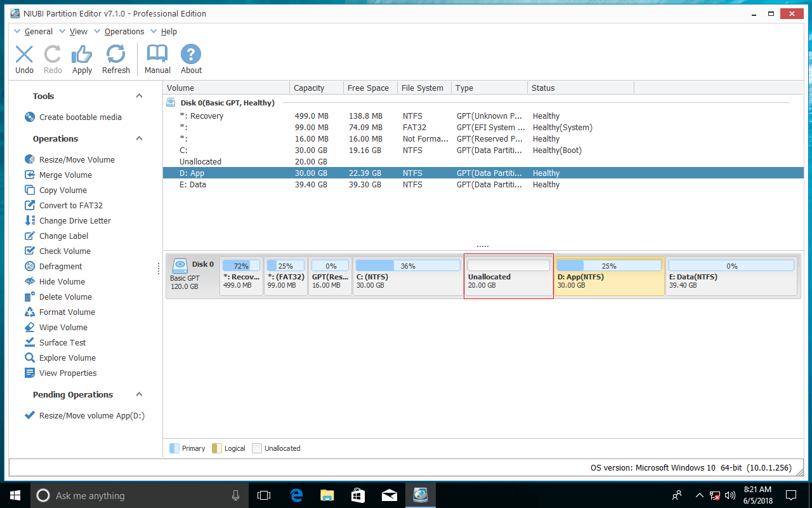Image resolution: width=812 pixels, height=508 pixels.
Task: Open View Properties operation
Action: pos(60,373)
